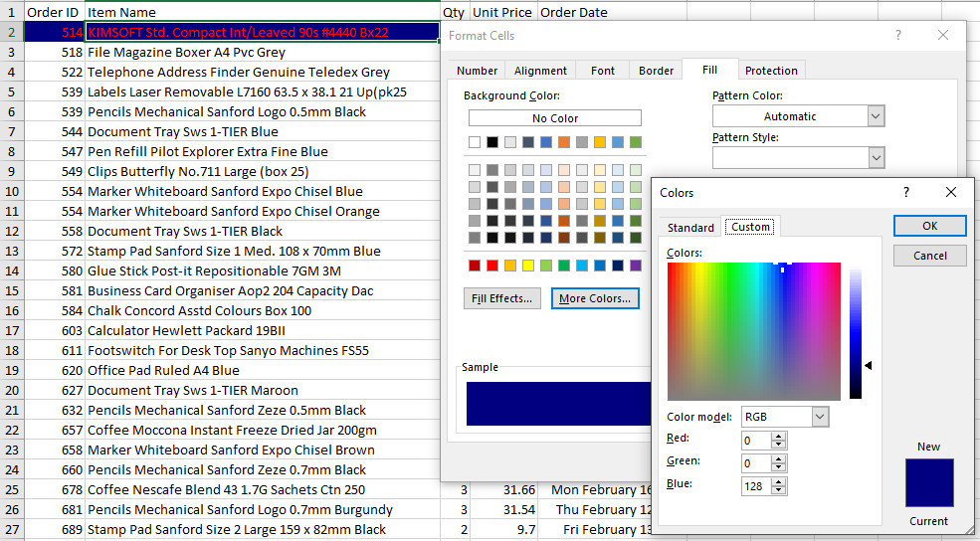
Task: Expand the Pattern Style dropdown
Action: coord(876,158)
